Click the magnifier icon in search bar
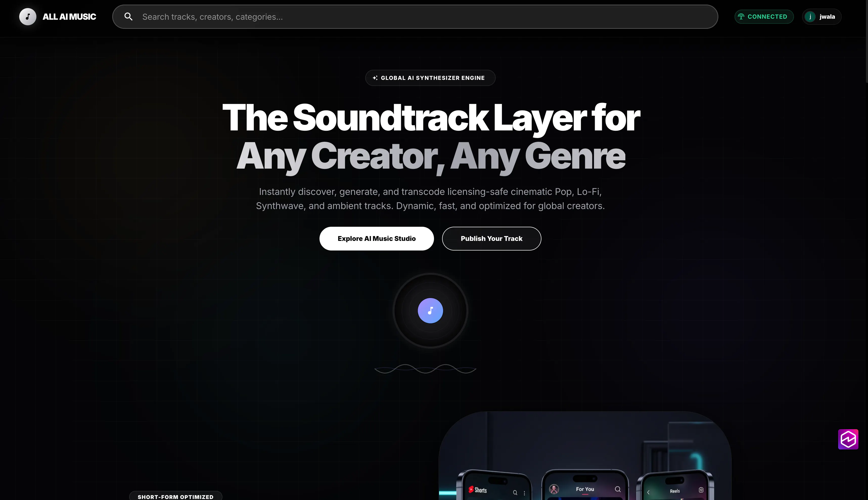Image resolution: width=868 pixels, height=500 pixels. (x=128, y=16)
